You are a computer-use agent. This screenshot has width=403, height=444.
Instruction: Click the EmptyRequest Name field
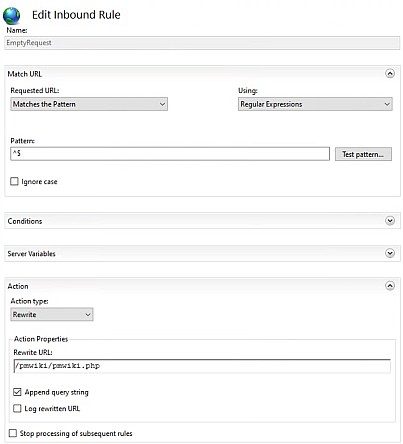(x=202, y=43)
